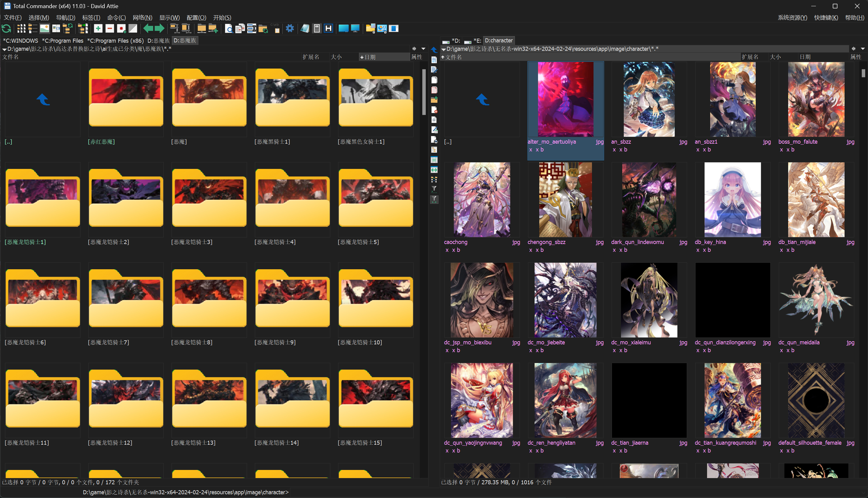Click the print file icon in middle bar
The height and width of the screenshot is (498, 868).
pos(434,140)
